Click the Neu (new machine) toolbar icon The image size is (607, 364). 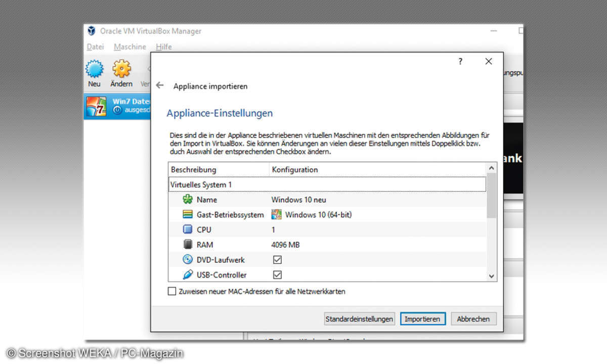point(94,69)
